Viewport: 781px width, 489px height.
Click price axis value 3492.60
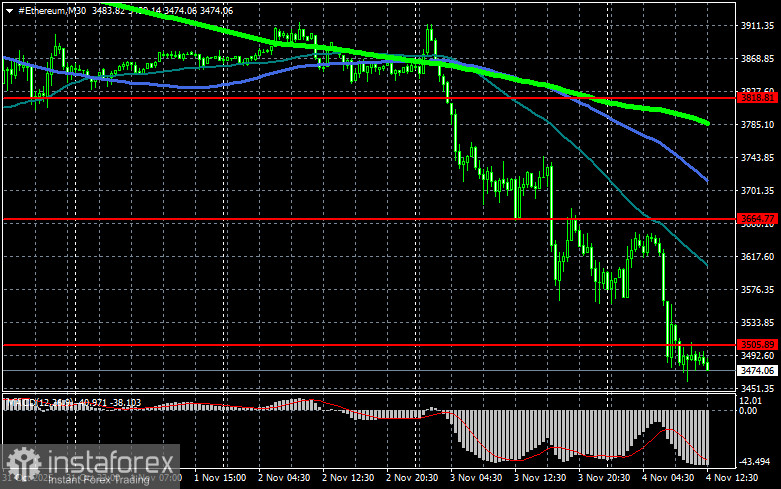tap(758, 356)
